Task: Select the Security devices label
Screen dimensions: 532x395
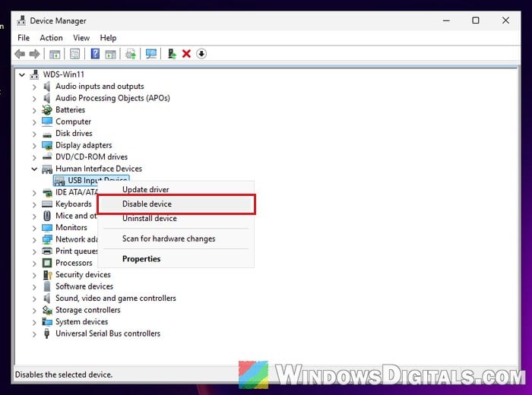Action: click(83, 275)
